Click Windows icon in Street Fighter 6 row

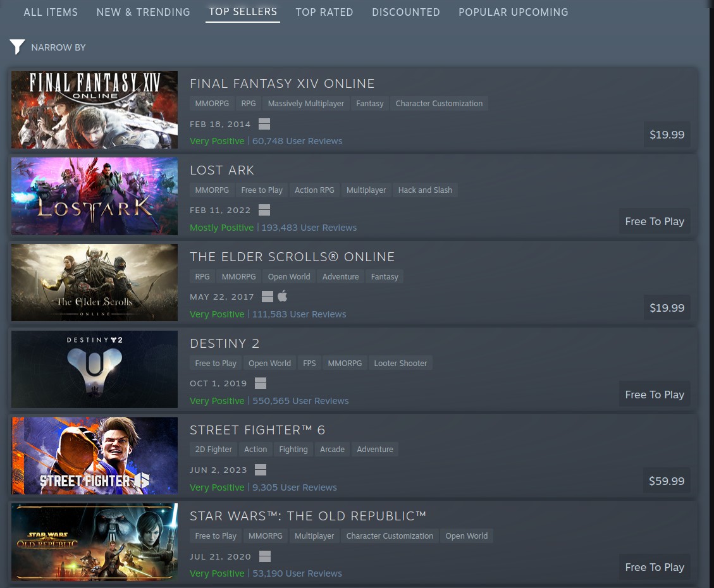261,470
